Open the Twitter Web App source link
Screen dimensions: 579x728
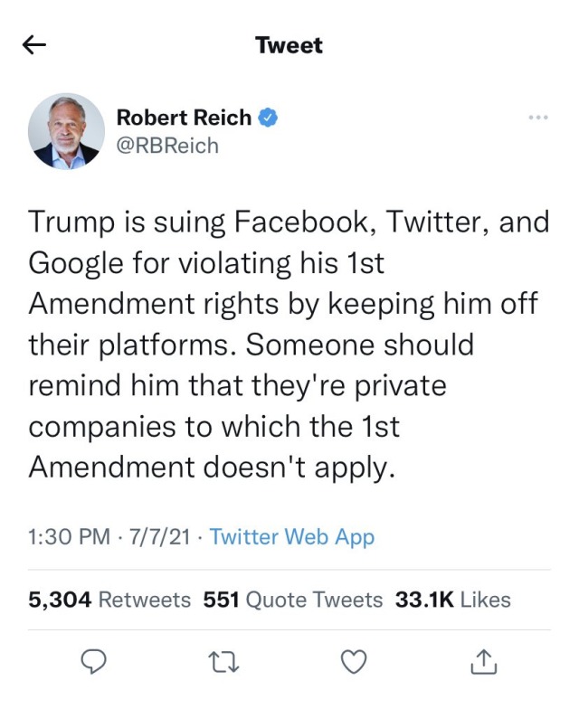pyautogui.click(x=291, y=537)
